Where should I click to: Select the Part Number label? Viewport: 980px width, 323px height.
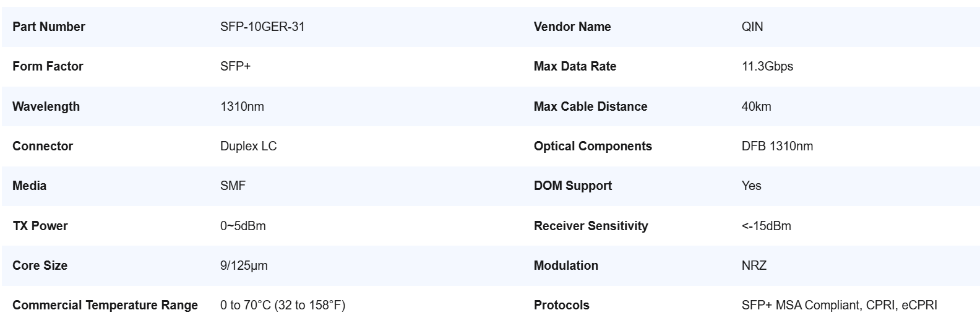point(49,27)
